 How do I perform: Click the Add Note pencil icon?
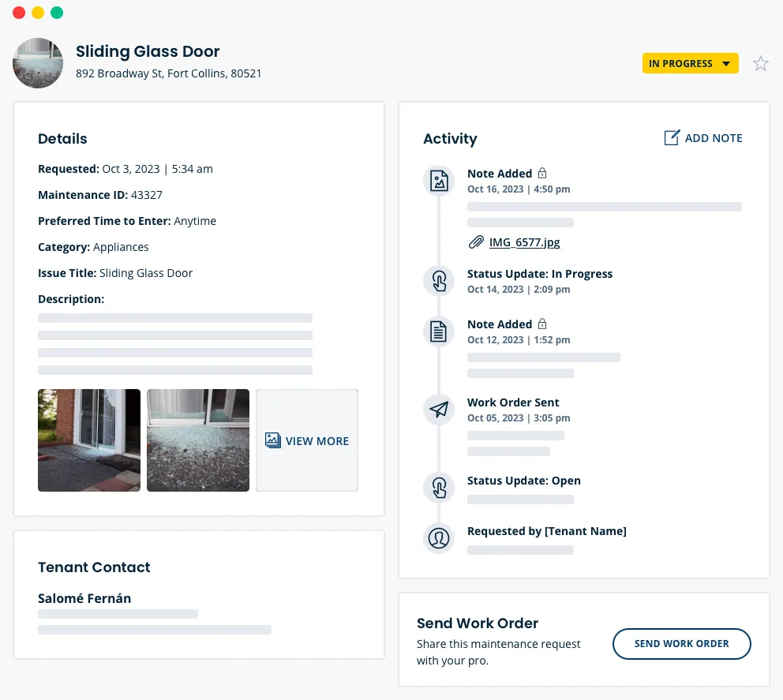point(672,138)
